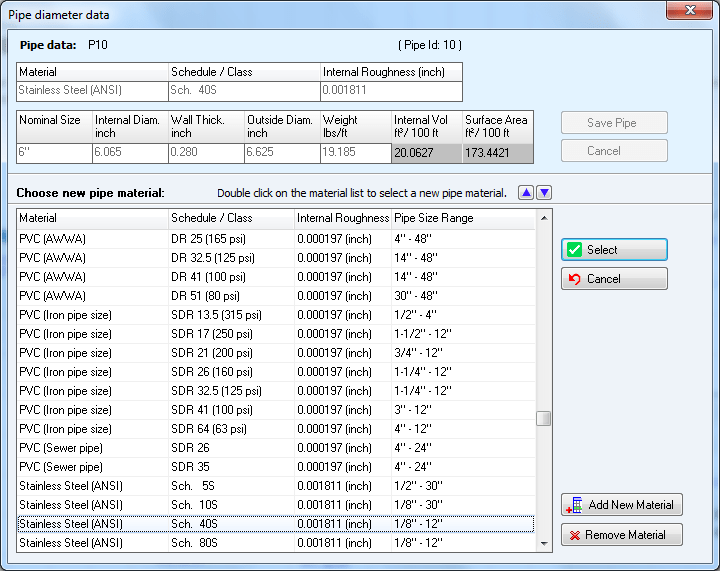Select PVC (Iron pipe size) SDR 21 row

276,353
